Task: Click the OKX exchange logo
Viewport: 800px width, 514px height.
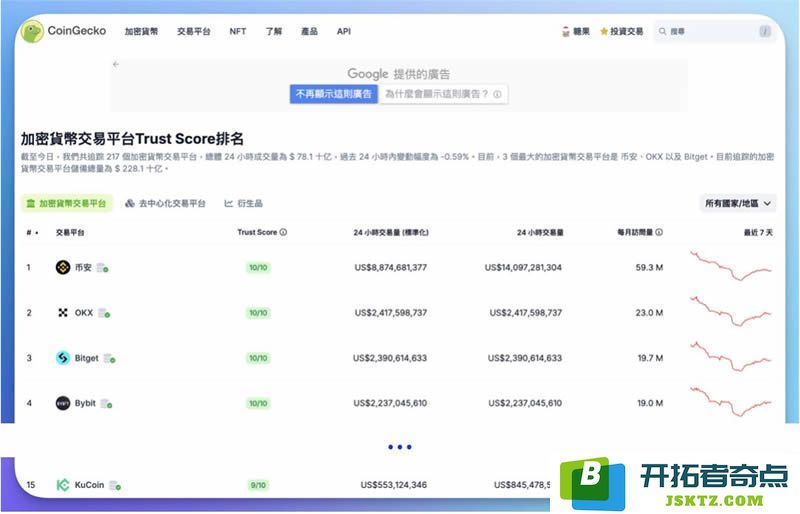Action: 63,312
